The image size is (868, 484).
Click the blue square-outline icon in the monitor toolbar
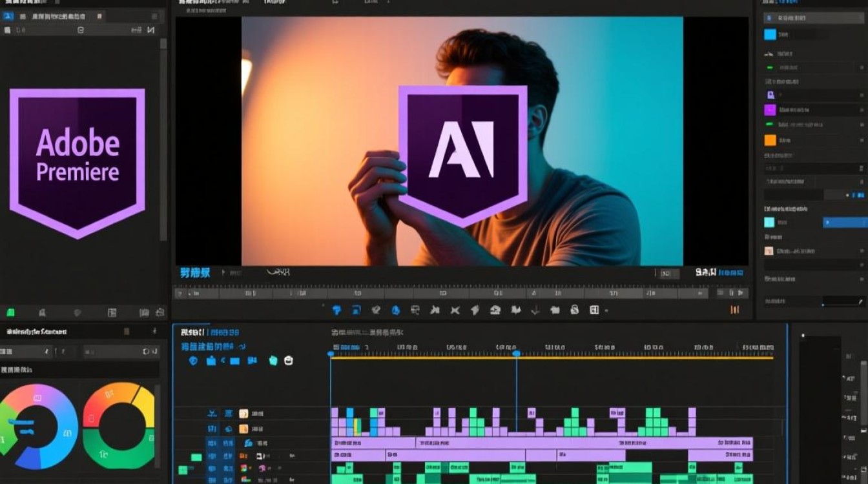tap(356, 310)
